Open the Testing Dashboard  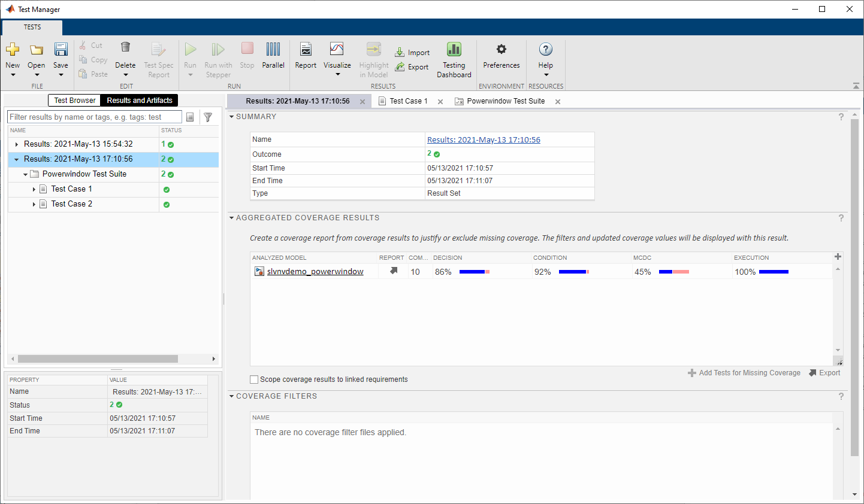pyautogui.click(x=454, y=59)
